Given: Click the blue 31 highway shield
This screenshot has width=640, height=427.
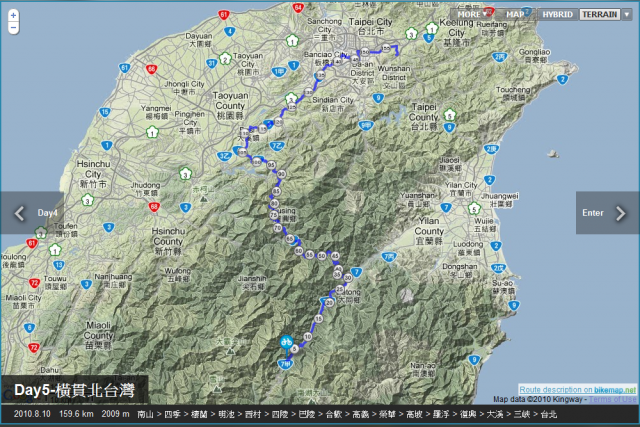Looking at the screenshot, I should point(212,63).
